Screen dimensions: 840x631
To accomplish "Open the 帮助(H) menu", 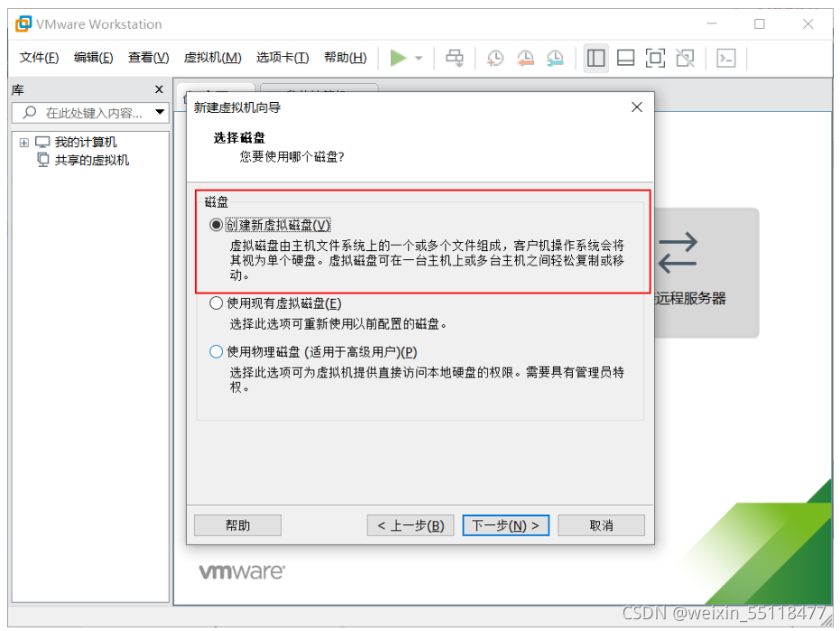I will point(346,58).
